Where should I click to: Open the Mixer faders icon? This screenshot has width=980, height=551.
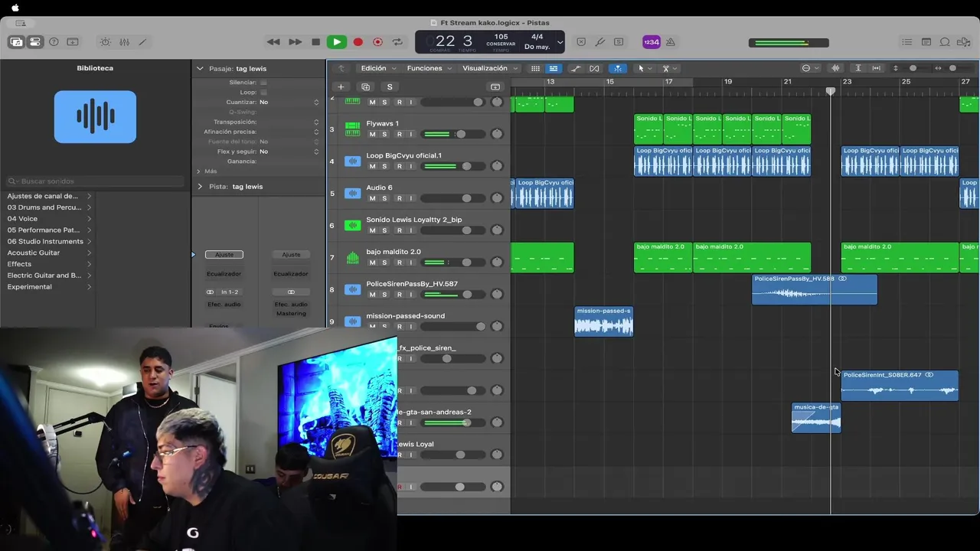click(124, 42)
